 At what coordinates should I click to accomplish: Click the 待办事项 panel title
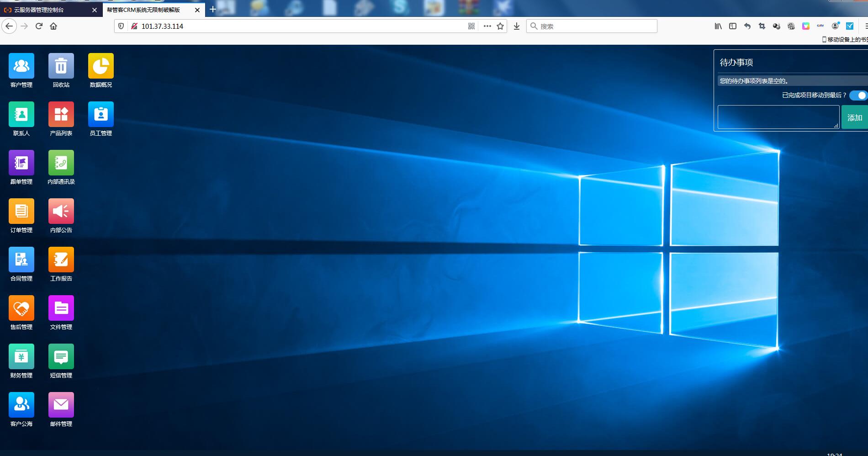tap(736, 62)
